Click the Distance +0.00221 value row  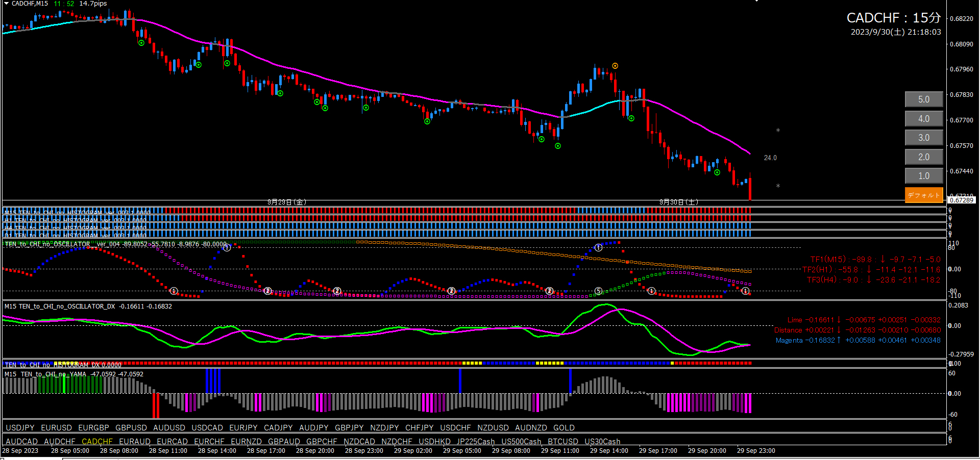pos(857,330)
